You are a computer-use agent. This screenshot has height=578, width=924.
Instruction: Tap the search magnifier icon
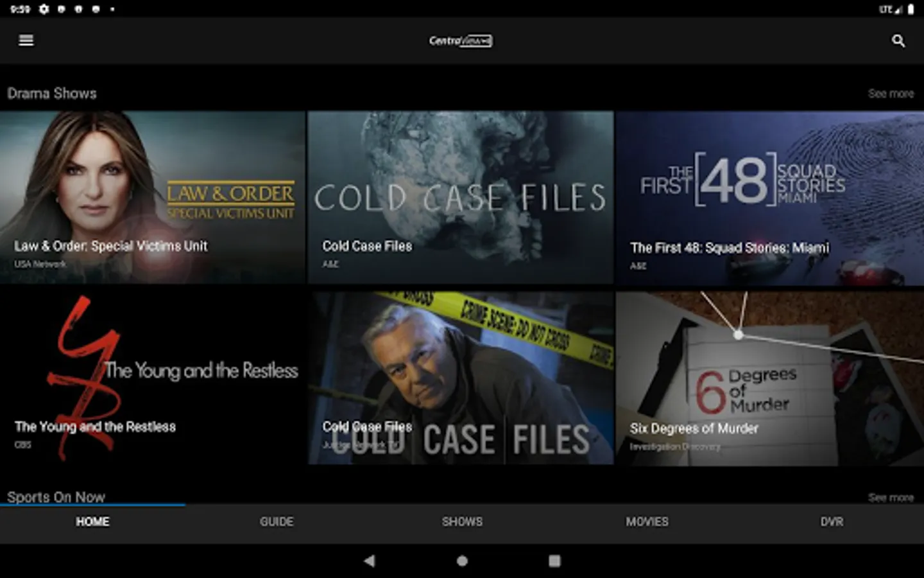tap(898, 41)
